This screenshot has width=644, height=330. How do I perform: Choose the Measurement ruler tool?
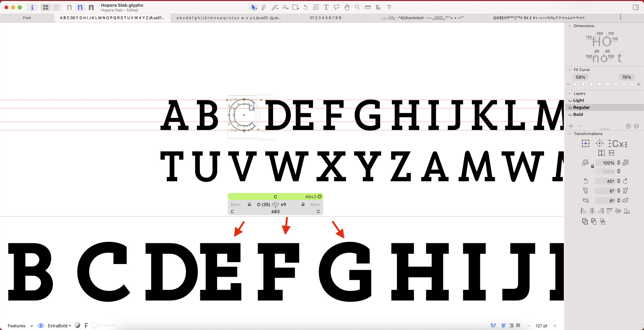click(x=368, y=7)
